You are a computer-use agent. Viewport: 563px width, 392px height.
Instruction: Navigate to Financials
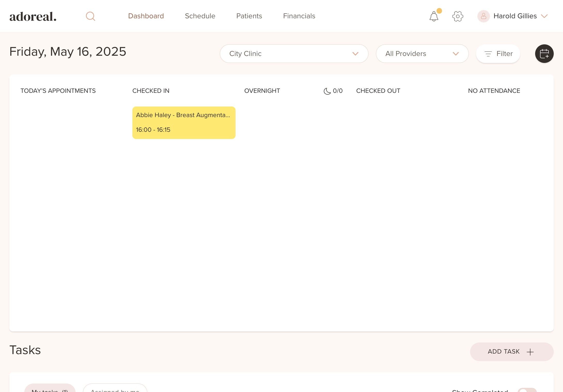click(x=299, y=16)
